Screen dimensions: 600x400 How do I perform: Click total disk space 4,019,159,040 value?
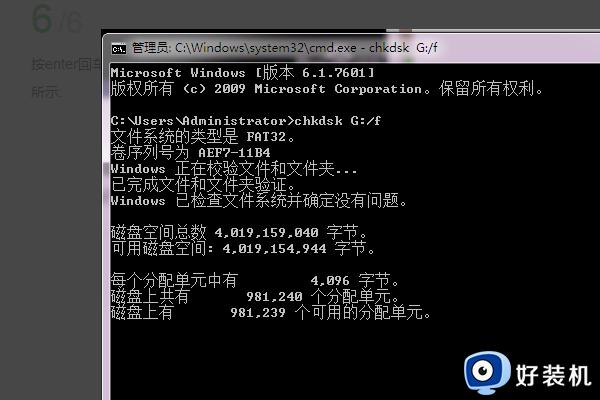click(266, 232)
